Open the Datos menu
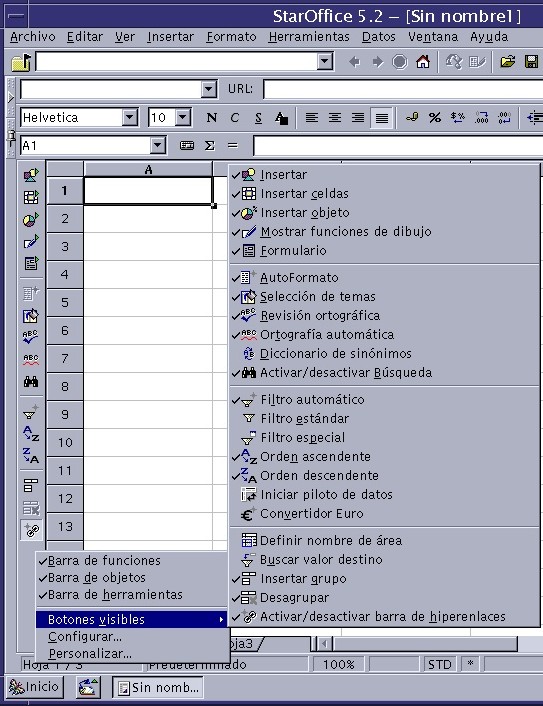Screen dimensions: 543x706 tap(378, 37)
